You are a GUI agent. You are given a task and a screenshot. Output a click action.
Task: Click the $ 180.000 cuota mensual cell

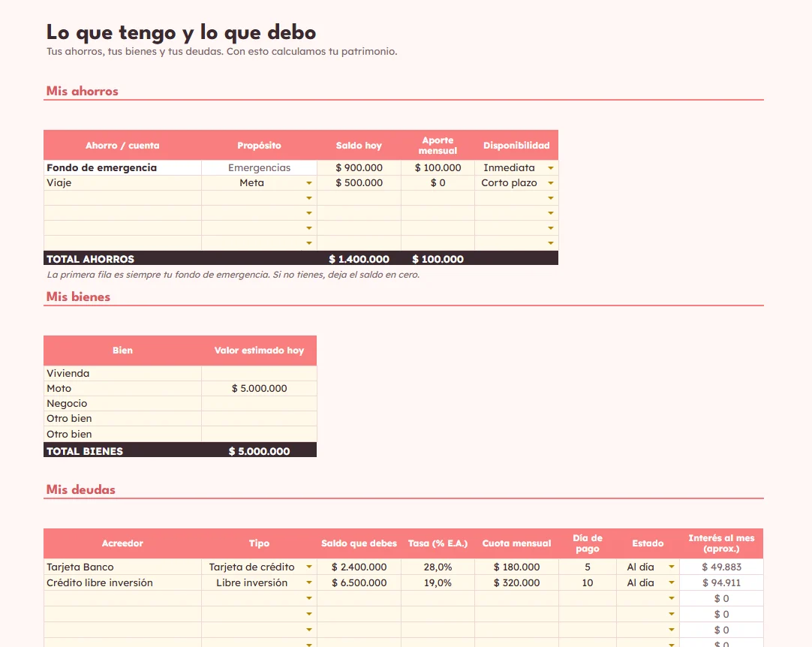(516, 567)
